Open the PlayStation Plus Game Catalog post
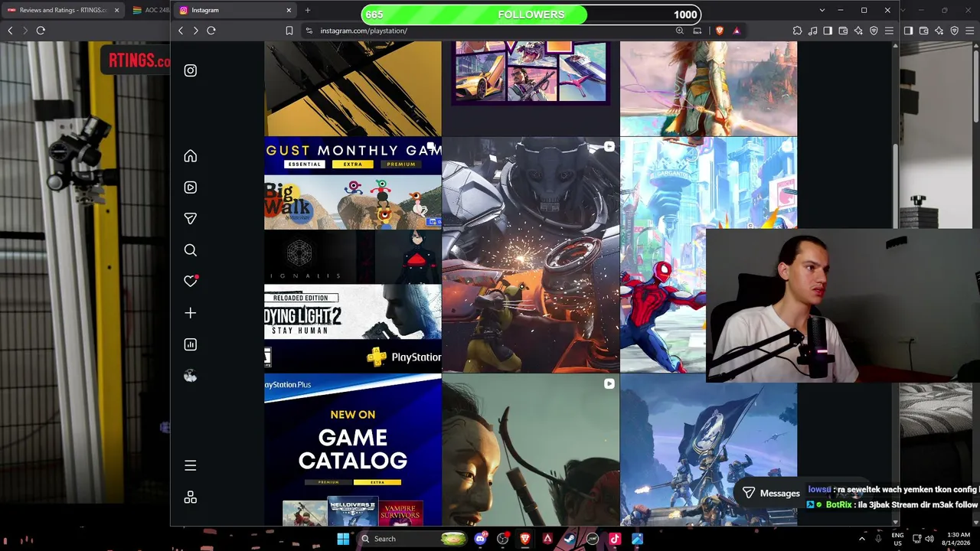Screen dimensions: 980x551 point(353,450)
